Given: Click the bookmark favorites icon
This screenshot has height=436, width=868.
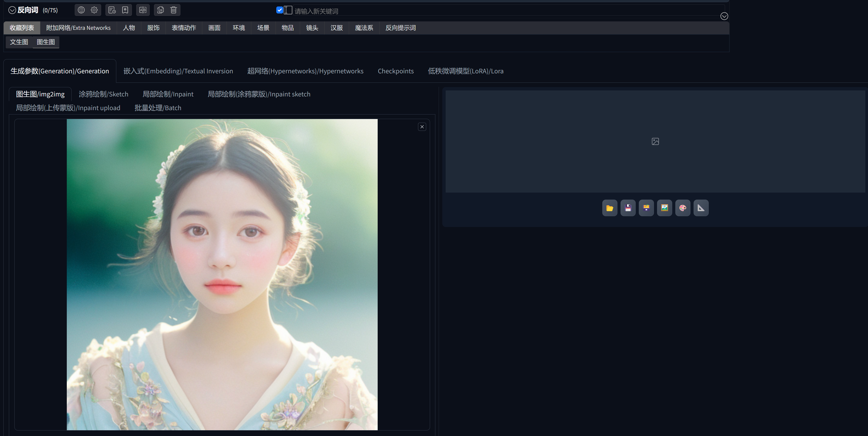Looking at the screenshot, I should pos(125,10).
